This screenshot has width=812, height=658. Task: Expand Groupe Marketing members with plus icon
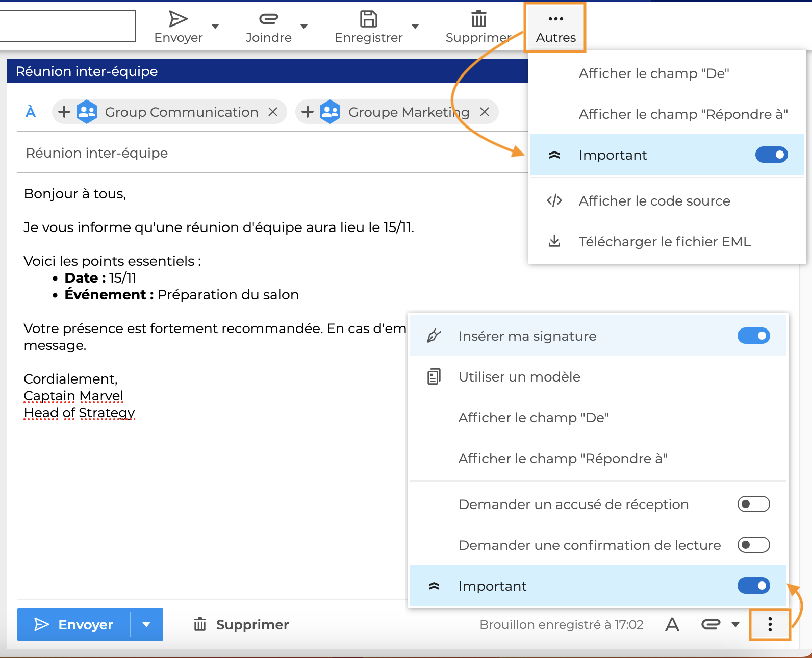[x=307, y=112]
